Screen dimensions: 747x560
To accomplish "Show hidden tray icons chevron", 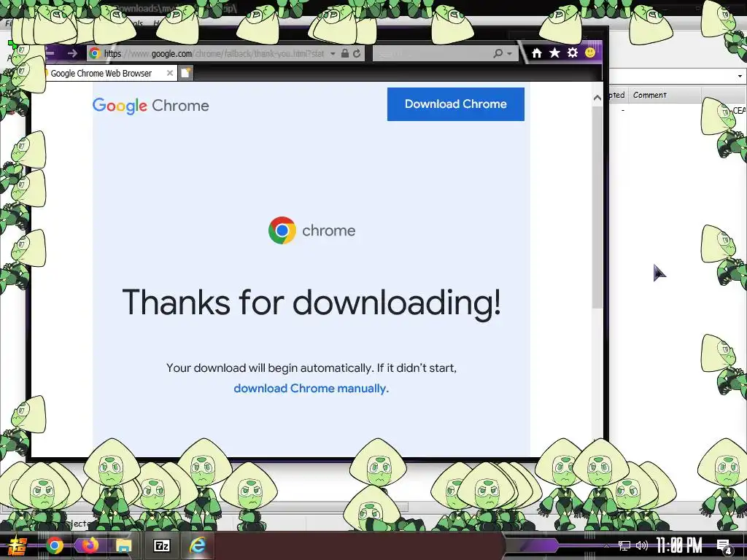I will (x=606, y=545).
